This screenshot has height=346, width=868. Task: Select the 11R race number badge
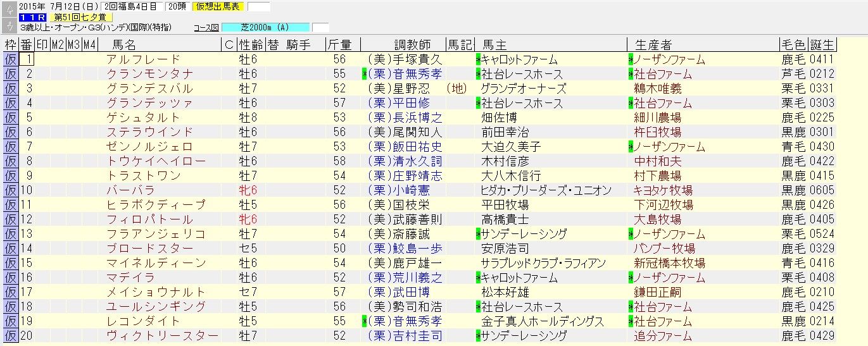(33, 18)
